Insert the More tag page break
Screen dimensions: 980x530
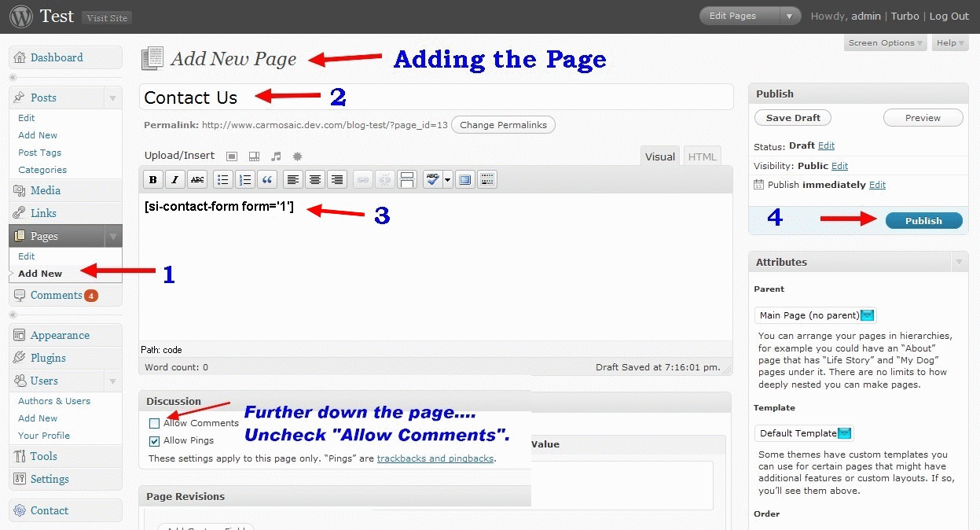pyautogui.click(x=406, y=180)
